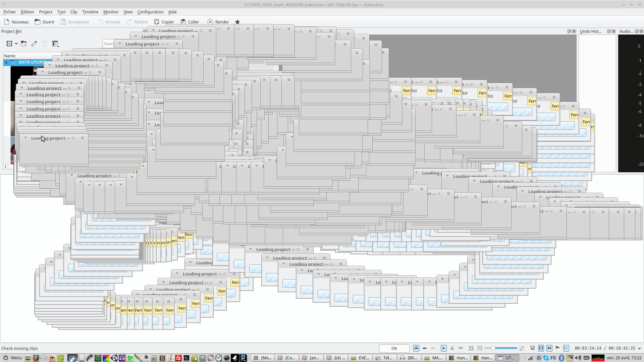644x362 pixels.
Task: Expand the MSTR-UTOPIE folder in bin
Action: pyautogui.click(x=6, y=62)
